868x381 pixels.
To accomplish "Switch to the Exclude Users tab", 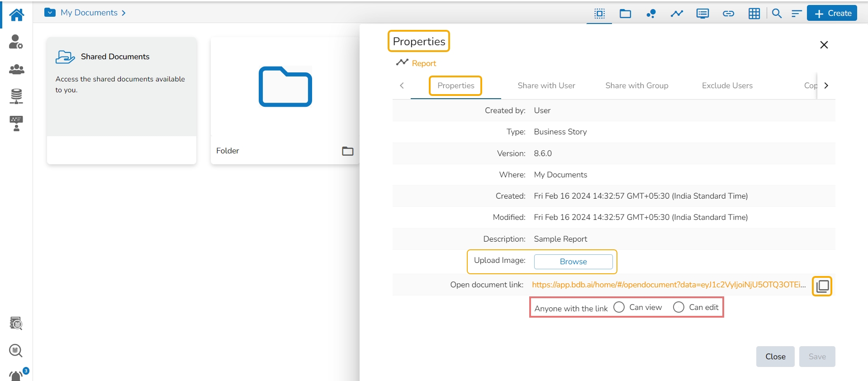I will point(727,86).
